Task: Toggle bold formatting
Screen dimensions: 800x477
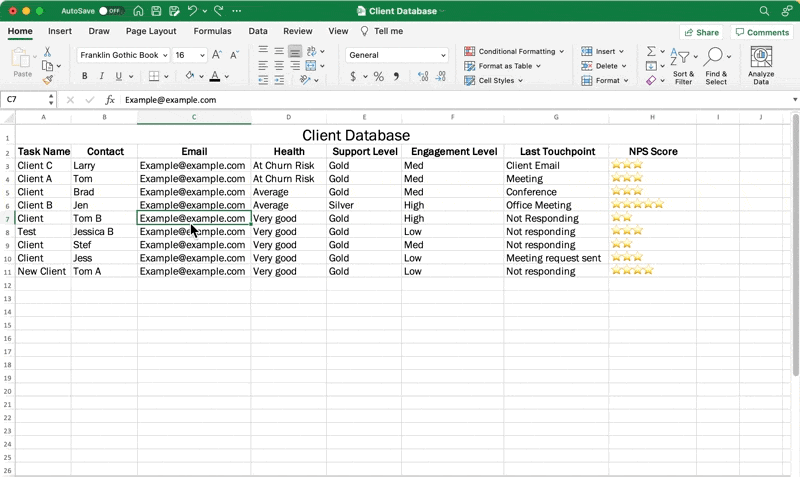Action: pyautogui.click(x=84, y=76)
